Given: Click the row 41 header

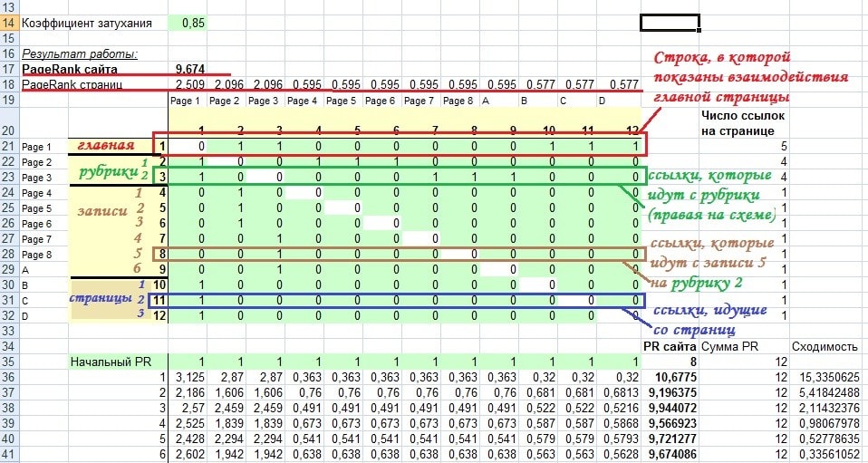Looking at the screenshot, I should click(x=9, y=455).
